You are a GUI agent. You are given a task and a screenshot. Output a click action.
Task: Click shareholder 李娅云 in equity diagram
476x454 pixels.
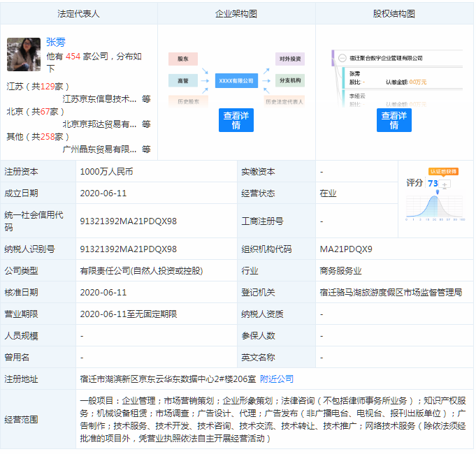[x=357, y=96]
